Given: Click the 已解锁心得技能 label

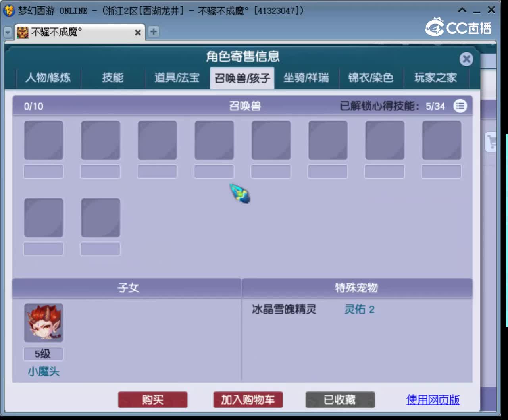Looking at the screenshot, I should coord(379,106).
